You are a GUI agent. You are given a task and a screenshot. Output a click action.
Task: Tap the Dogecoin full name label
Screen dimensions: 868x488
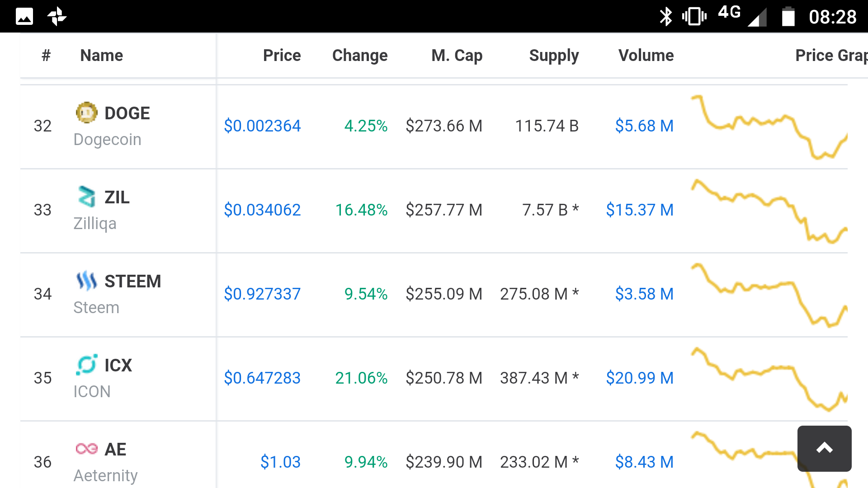click(x=108, y=140)
